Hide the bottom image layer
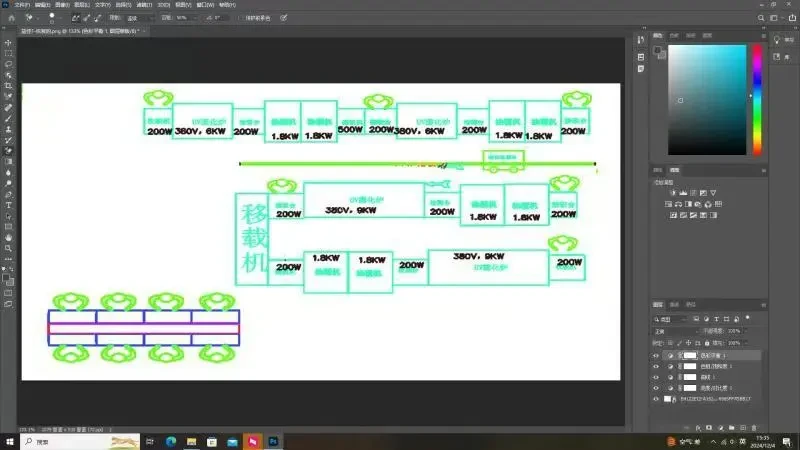The height and width of the screenshot is (450, 800). tap(656, 399)
